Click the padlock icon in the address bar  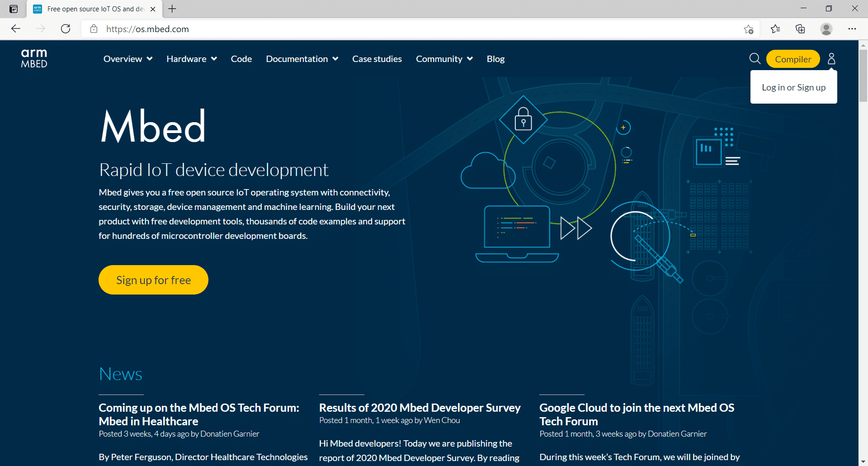(94, 29)
